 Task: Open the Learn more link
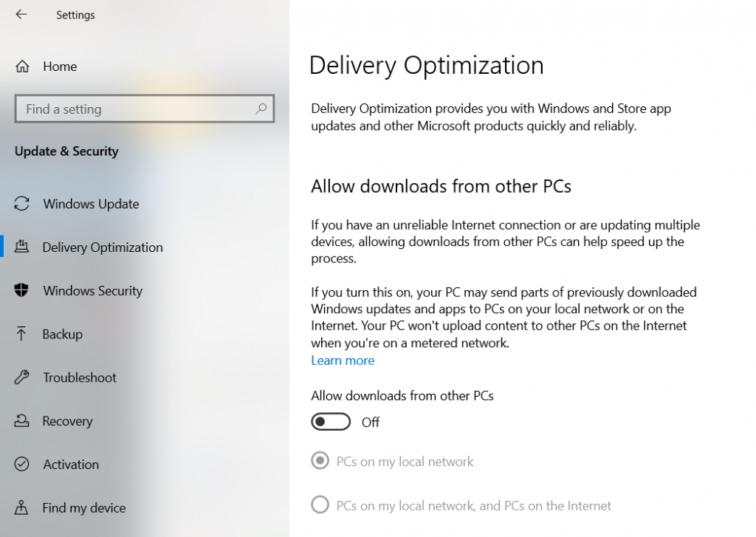point(343,360)
